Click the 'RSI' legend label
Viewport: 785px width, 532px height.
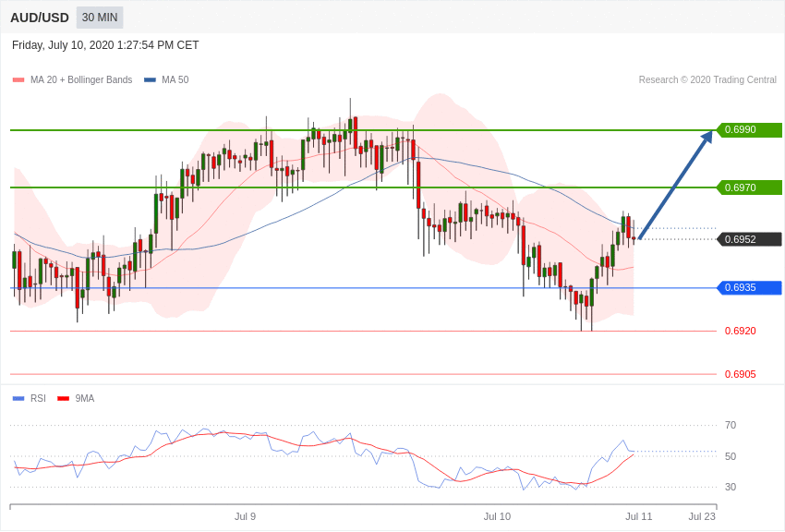tap(38, 398)
